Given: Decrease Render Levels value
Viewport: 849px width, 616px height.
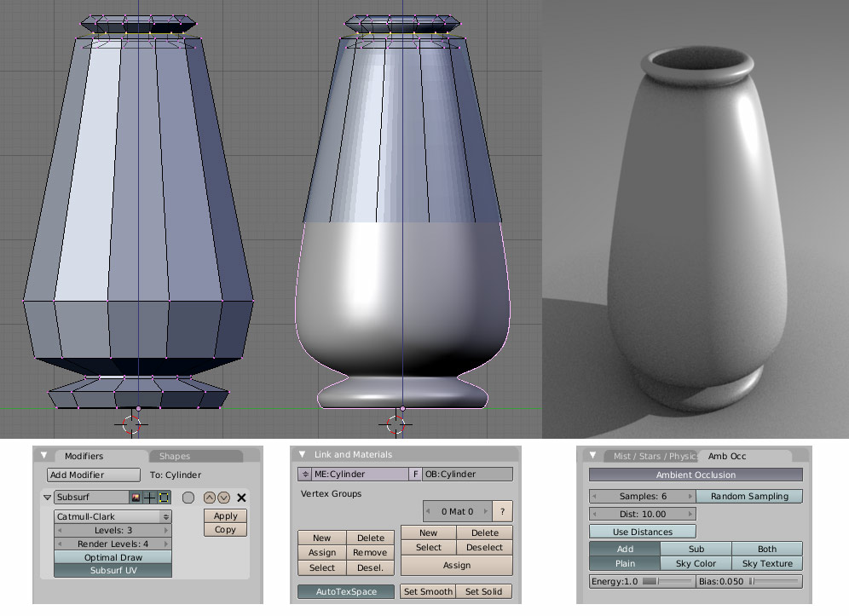Looking at the screenshot, I should 61,544.
